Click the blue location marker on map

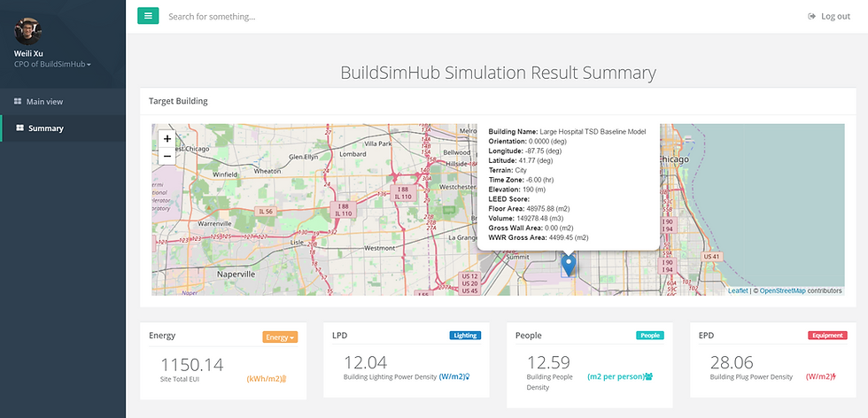(x=569, y=264)
